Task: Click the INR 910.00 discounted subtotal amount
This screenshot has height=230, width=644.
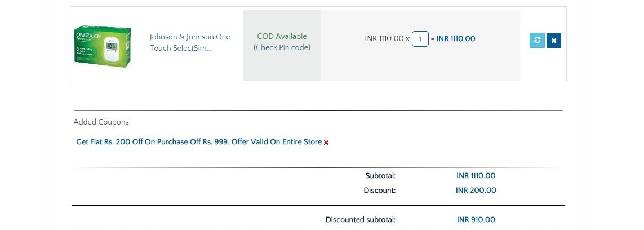Action: coord(476,219)
